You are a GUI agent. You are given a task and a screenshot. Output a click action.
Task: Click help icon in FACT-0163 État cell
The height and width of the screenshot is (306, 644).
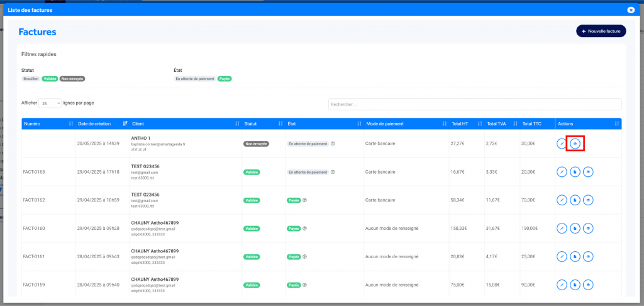click(333, 172)
